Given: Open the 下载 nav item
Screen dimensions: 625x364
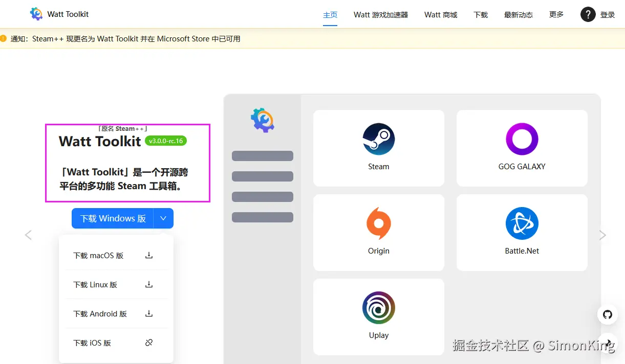Looking at the screenshot, I should [481, 15].
